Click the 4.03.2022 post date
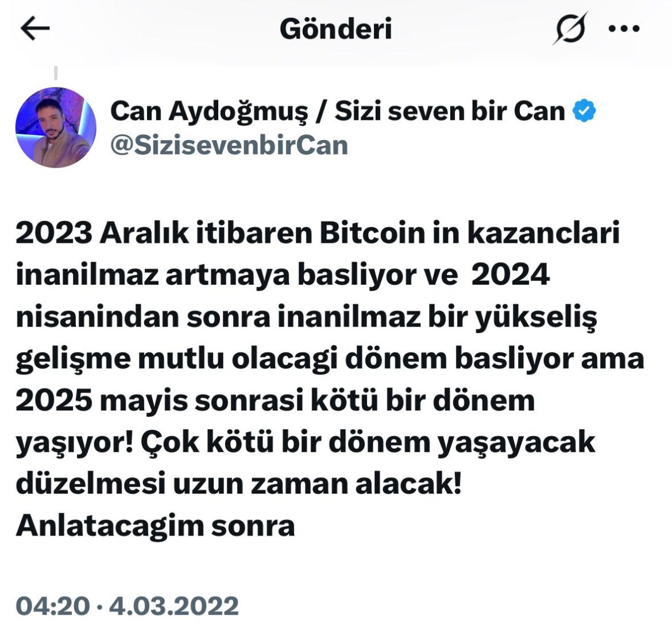 173,606
